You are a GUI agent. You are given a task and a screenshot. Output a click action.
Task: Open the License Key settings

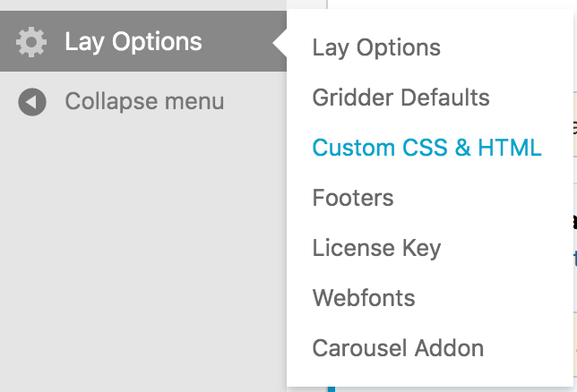point(376,248)
